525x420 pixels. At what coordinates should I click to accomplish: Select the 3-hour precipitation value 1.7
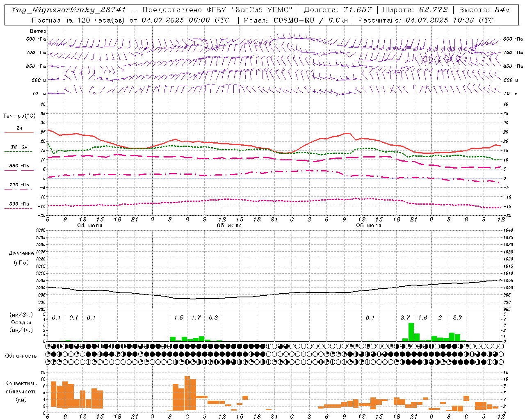(x=196, y=317)
